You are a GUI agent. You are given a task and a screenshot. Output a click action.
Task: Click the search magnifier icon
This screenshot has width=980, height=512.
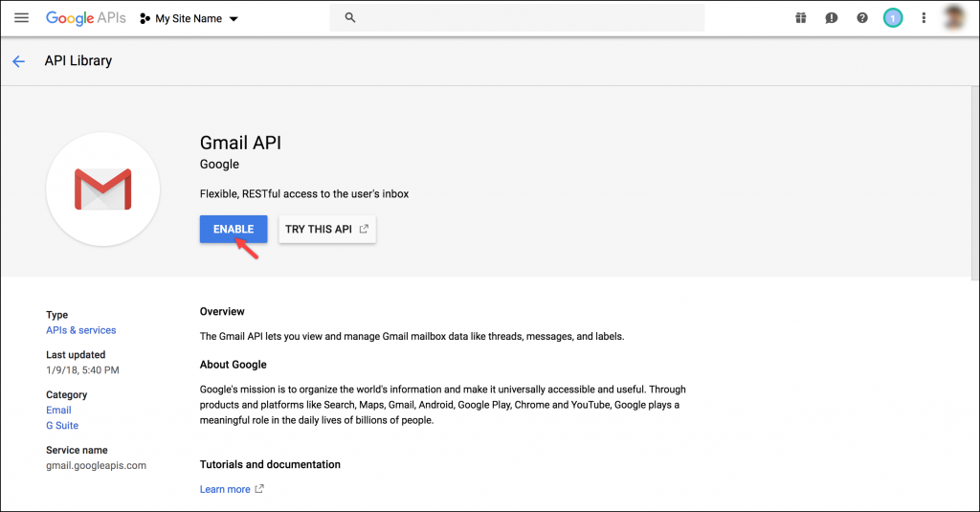pyautogui.click(x=349, y=18)
